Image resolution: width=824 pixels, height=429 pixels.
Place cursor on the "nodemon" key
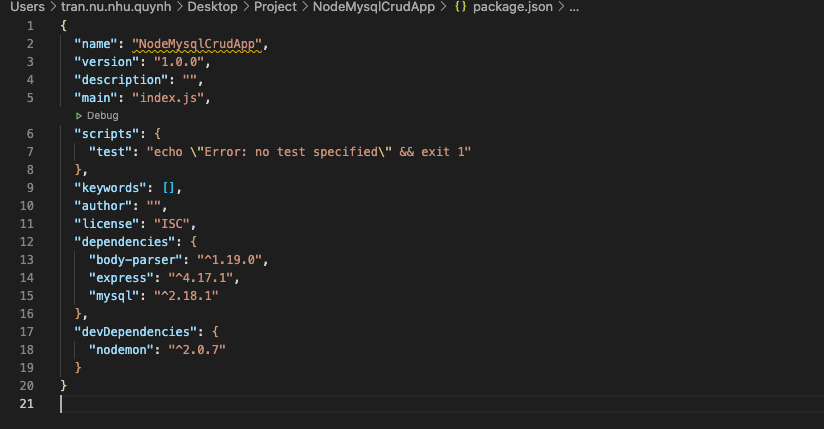click(121, 349)
